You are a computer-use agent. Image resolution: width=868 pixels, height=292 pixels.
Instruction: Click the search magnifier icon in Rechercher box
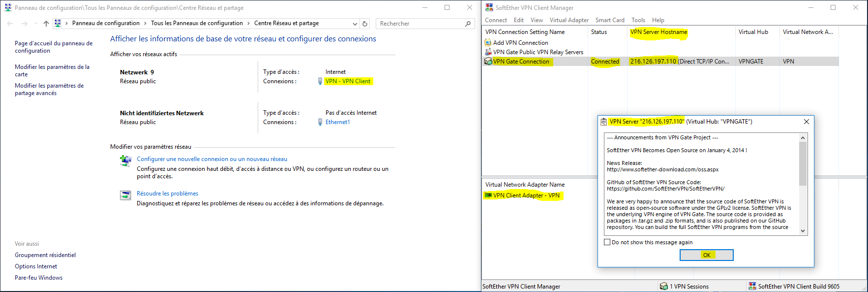click(x=468, y=24)
